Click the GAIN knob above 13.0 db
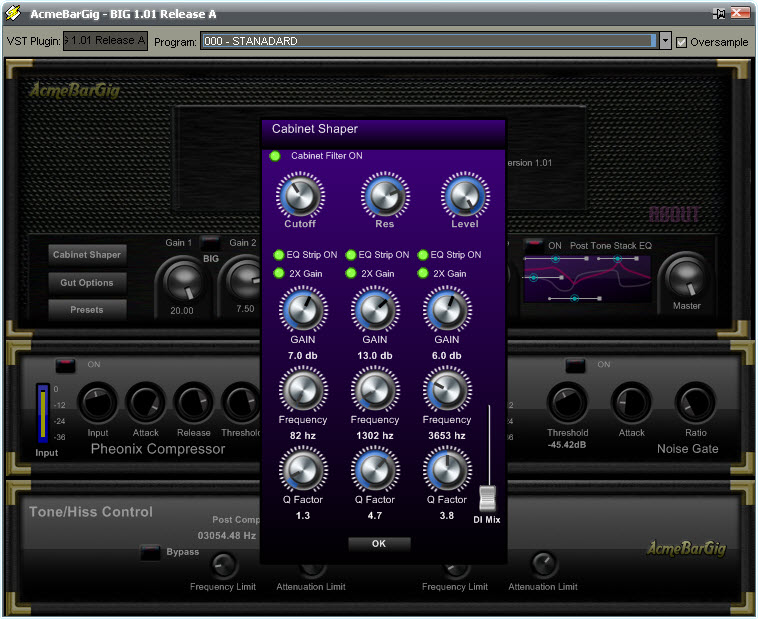 pos(375,310)
